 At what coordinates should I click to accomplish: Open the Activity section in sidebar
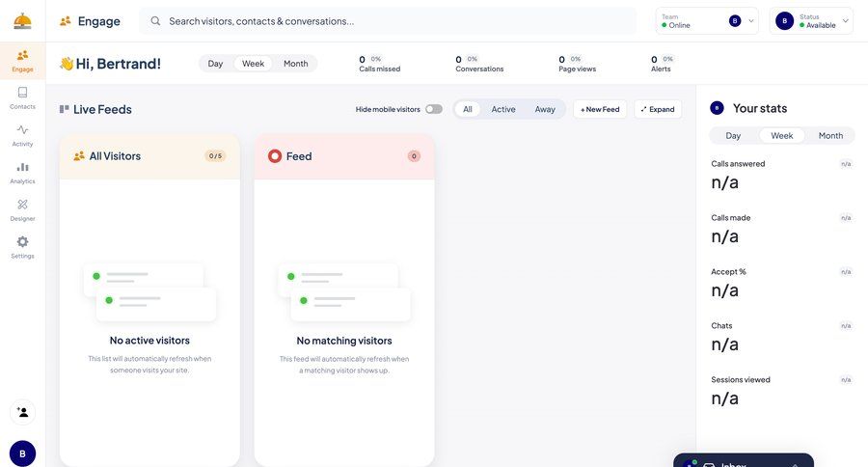pos(23,135)
